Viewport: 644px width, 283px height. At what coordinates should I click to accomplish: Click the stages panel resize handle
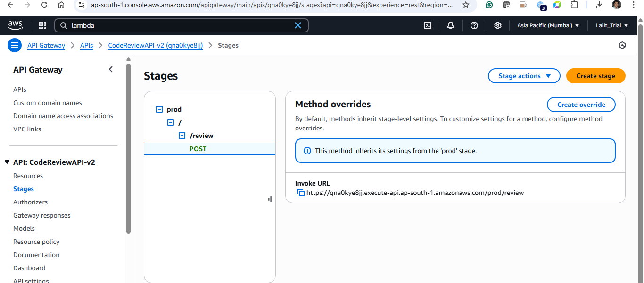pos(270,199)
